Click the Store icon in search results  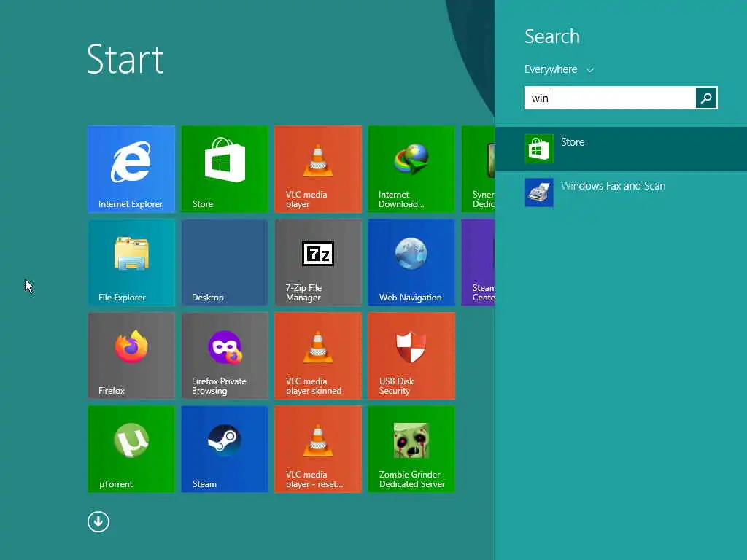pyautogui.click(x=539, y=149)
